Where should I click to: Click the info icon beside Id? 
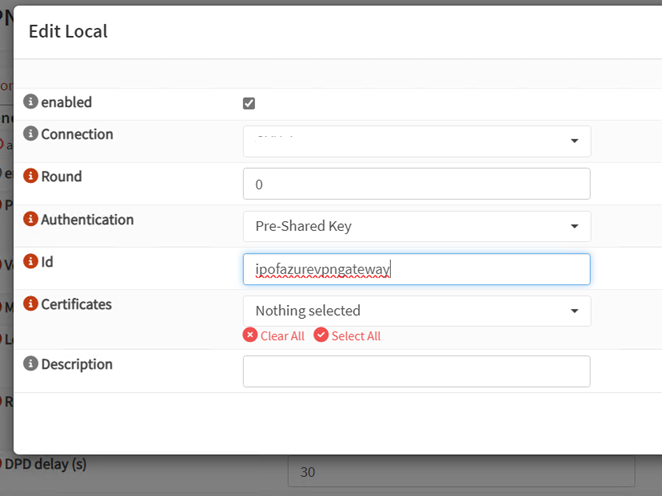click(x=30, y=261)
